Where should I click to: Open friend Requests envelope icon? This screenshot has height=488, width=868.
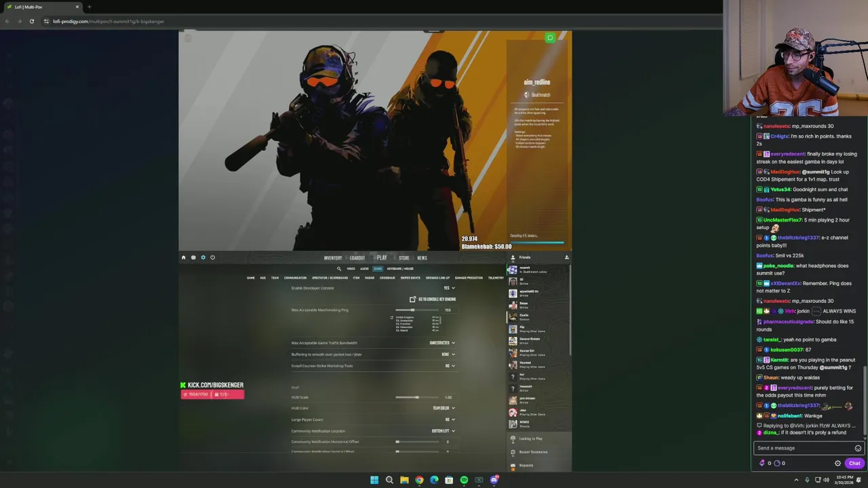point(513,465)
